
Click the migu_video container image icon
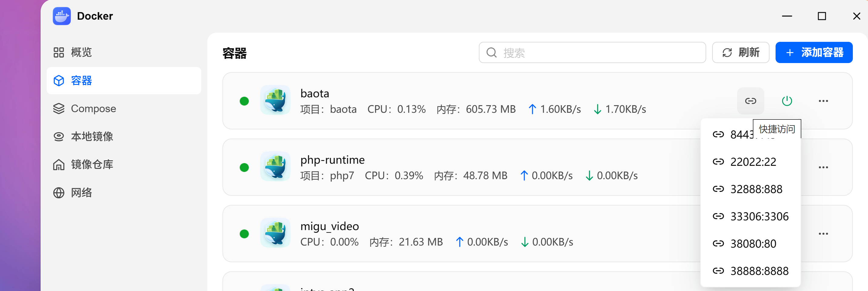coord(275,233)
